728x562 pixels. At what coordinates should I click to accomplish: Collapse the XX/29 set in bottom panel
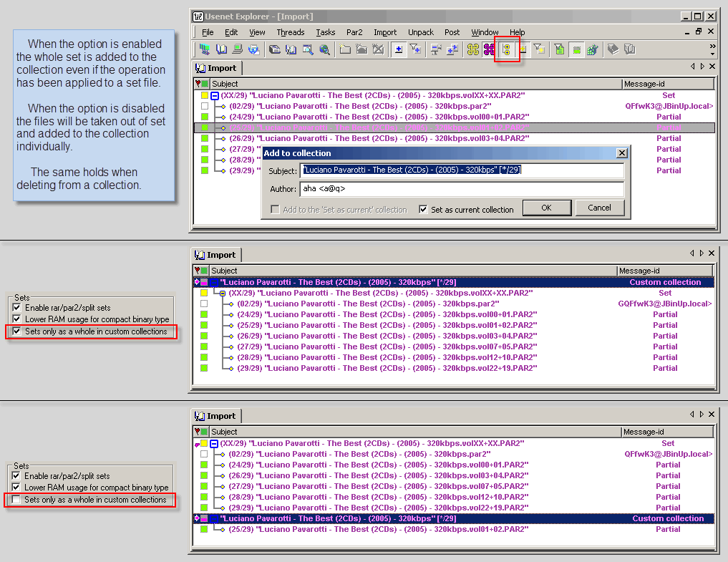click(214, 444)
